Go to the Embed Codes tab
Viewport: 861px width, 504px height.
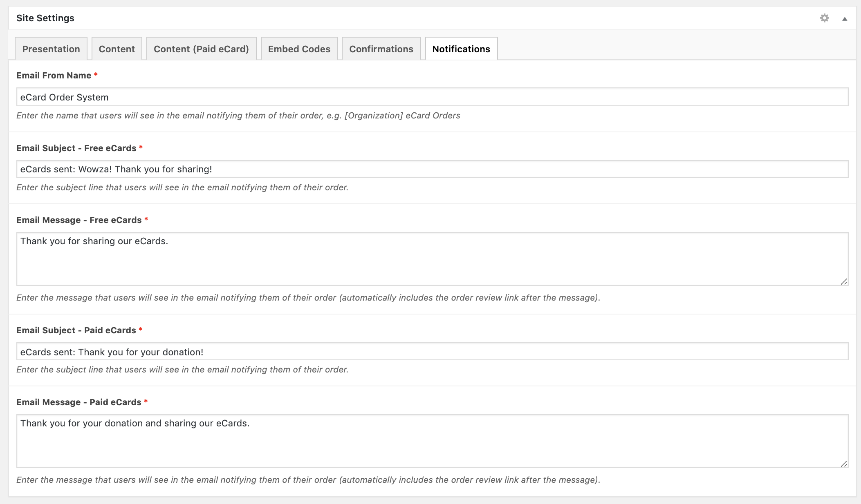pos(299,49)
